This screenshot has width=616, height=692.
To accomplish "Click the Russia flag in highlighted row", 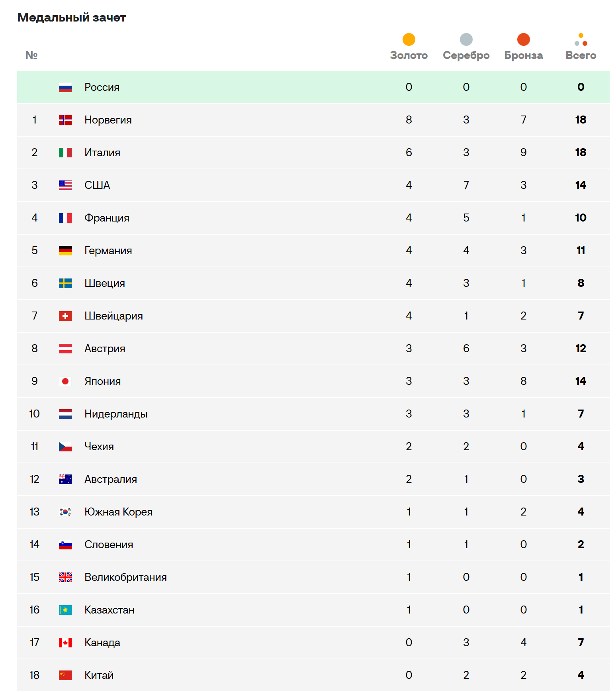I will point(65,87).
